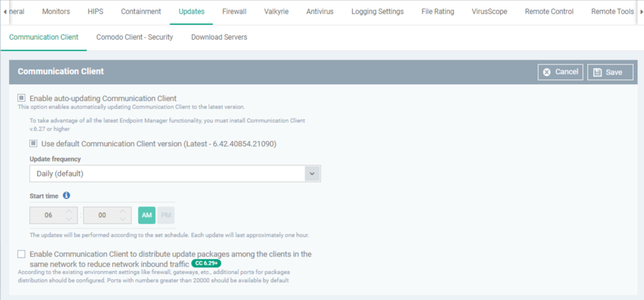The image size is (644, 300).
Task: Open the VirusScope tab
Action: [x=490, y=12]
